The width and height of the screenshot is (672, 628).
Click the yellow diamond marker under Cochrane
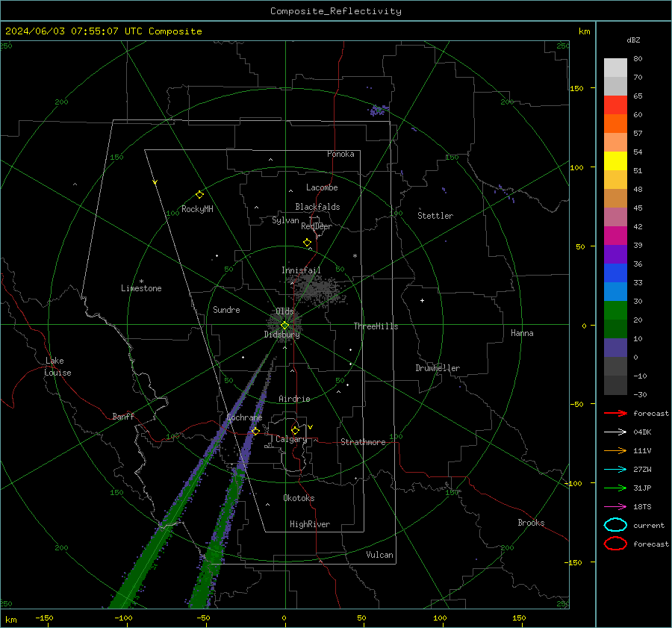click(255, 431)
